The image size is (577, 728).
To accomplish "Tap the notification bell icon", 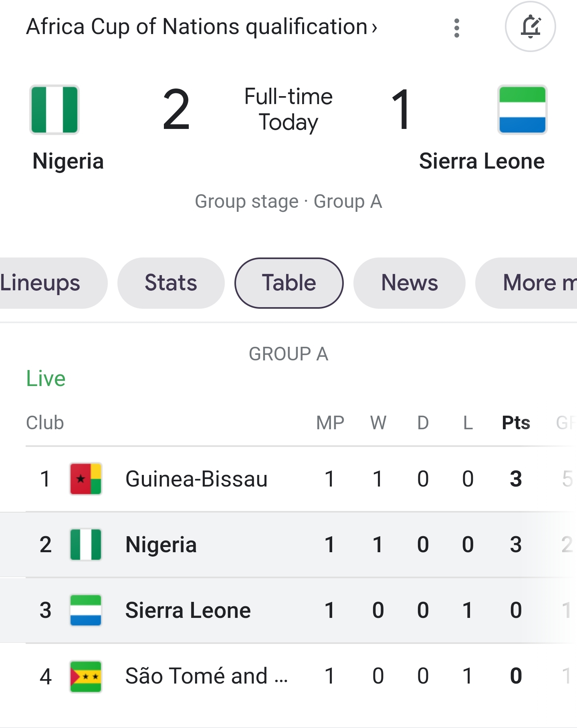I will [530, 27].
